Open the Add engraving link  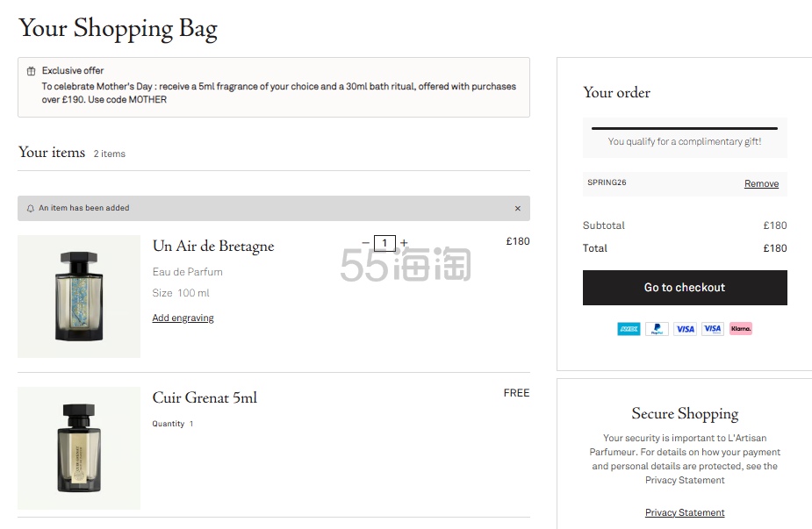tap(183, 318)
